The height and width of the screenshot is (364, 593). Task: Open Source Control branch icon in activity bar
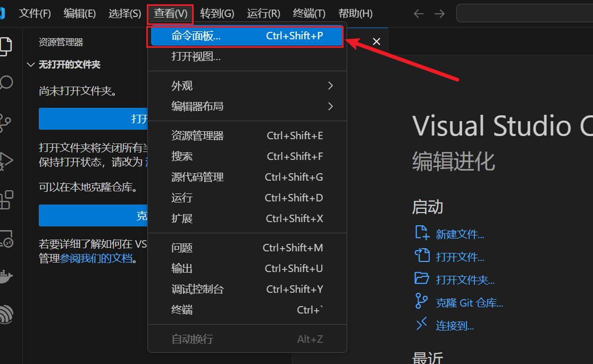[x=5, y=123]
